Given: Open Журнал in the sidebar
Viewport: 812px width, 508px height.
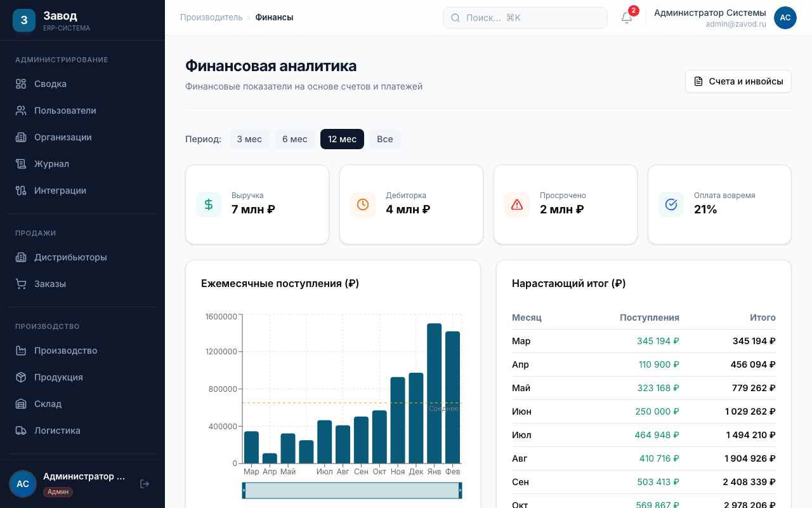Looking at the screenshot, I should (51, 164).
